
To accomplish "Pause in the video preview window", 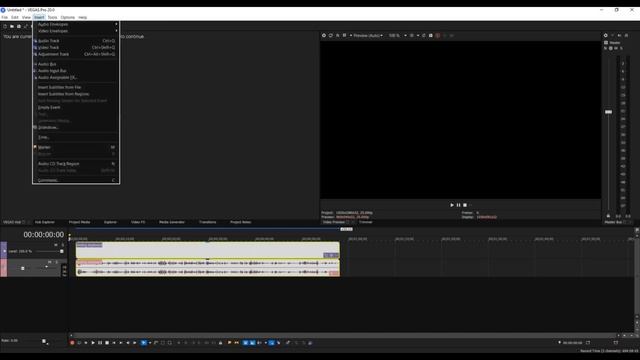I will [x=458, y=205].
